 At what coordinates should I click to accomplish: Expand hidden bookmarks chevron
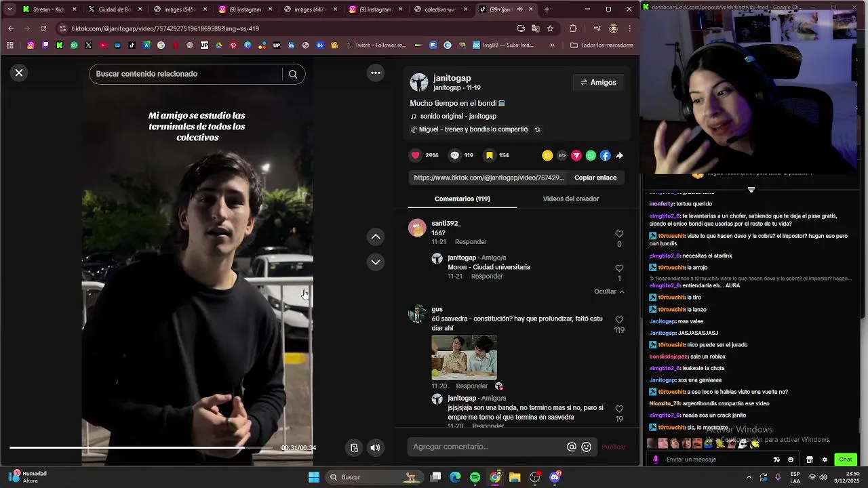point(552,45)
